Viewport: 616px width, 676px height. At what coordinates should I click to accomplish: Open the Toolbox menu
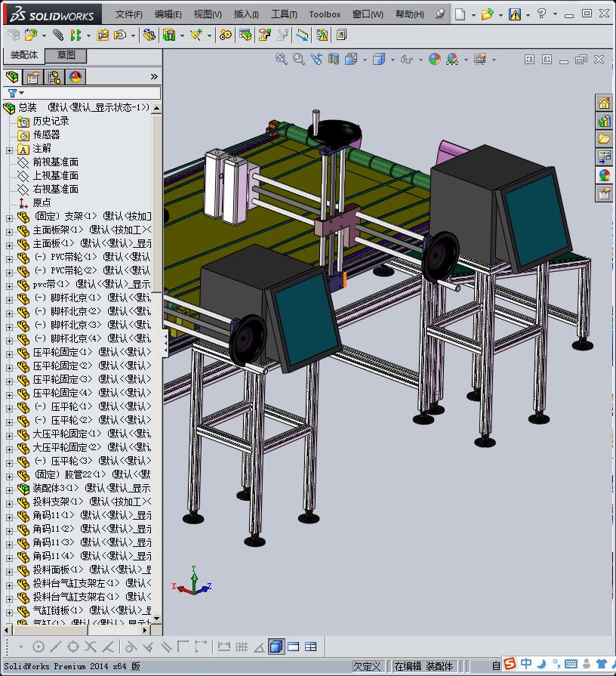click(x=325, y=14)
